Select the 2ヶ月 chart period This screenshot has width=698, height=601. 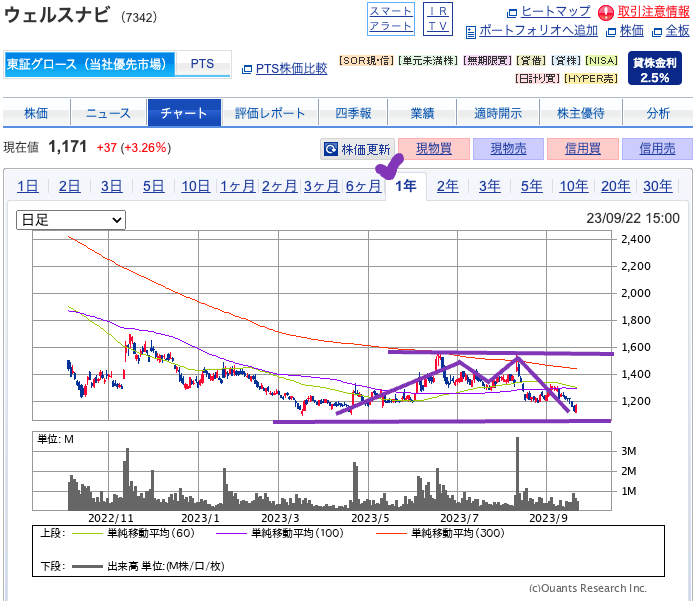pyautogui.click(x=280, y=186)
